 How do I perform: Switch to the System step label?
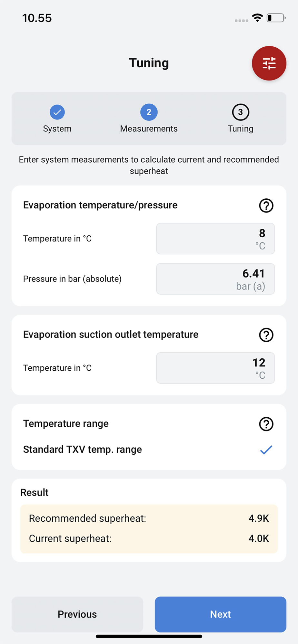[x=57, y=129]
